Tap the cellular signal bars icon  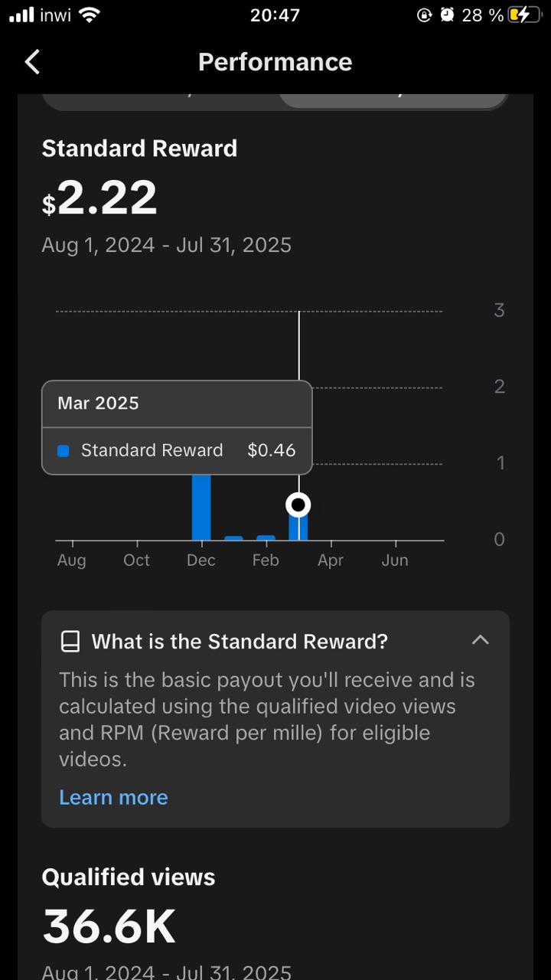pyautogui.click(x=21, y=15)
